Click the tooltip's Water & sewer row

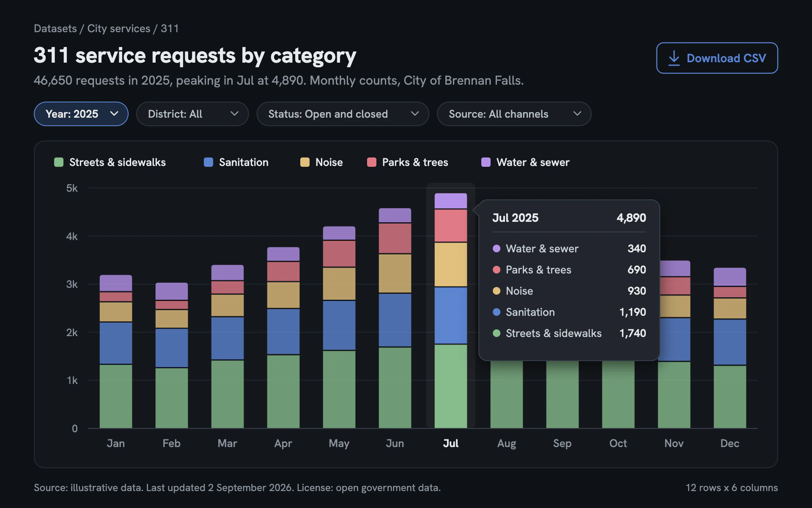pos(569,248)
